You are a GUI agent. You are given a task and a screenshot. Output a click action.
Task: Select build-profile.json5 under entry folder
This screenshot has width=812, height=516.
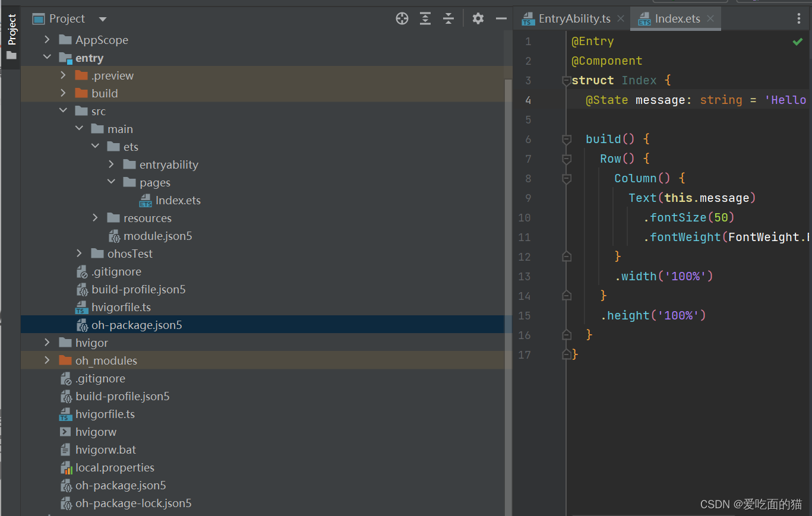pos(138,289)
